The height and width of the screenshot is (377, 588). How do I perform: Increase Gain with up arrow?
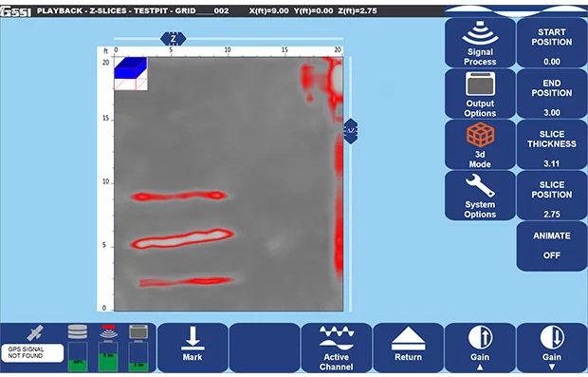coord(480,349)
